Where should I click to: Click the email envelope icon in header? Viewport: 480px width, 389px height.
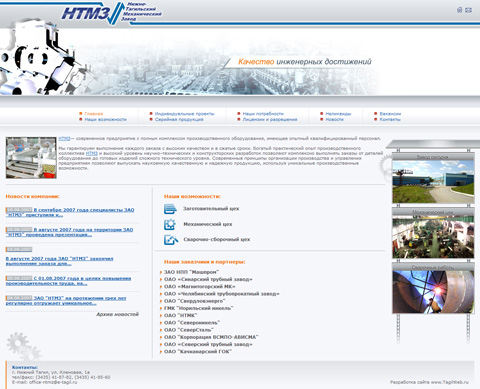point(468,10)
